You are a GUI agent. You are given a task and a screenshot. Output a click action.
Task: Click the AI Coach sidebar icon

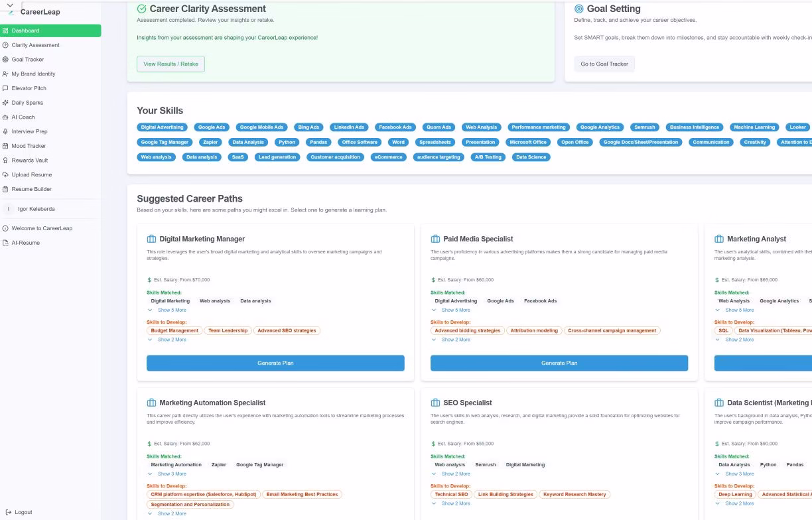(5, 117)
